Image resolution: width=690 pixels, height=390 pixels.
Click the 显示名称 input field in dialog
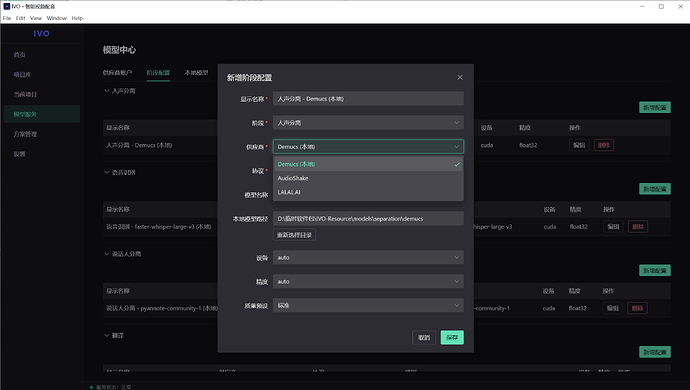tap(368, 99)
